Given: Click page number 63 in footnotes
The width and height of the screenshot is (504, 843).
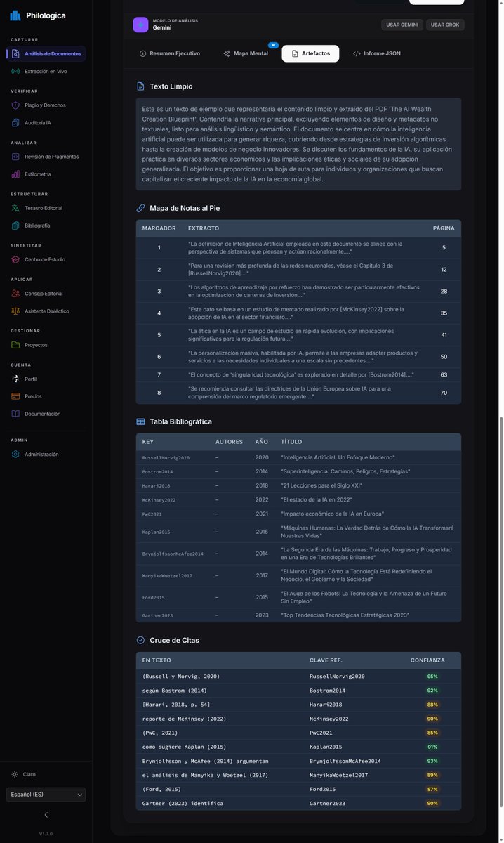Looking at the screenshot, I should tap(444, 375).
